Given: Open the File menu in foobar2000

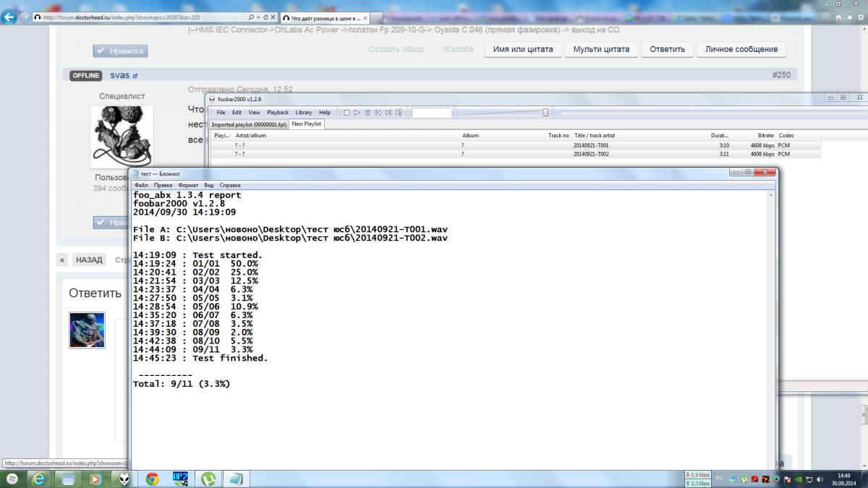Looking at the screenshot, I should tap(221, 113).
